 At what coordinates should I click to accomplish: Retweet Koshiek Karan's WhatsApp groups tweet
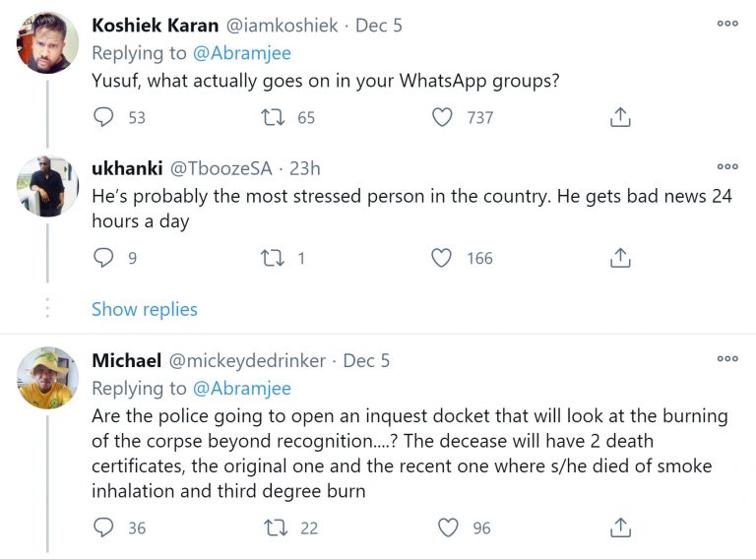click(x=273, y=117)
